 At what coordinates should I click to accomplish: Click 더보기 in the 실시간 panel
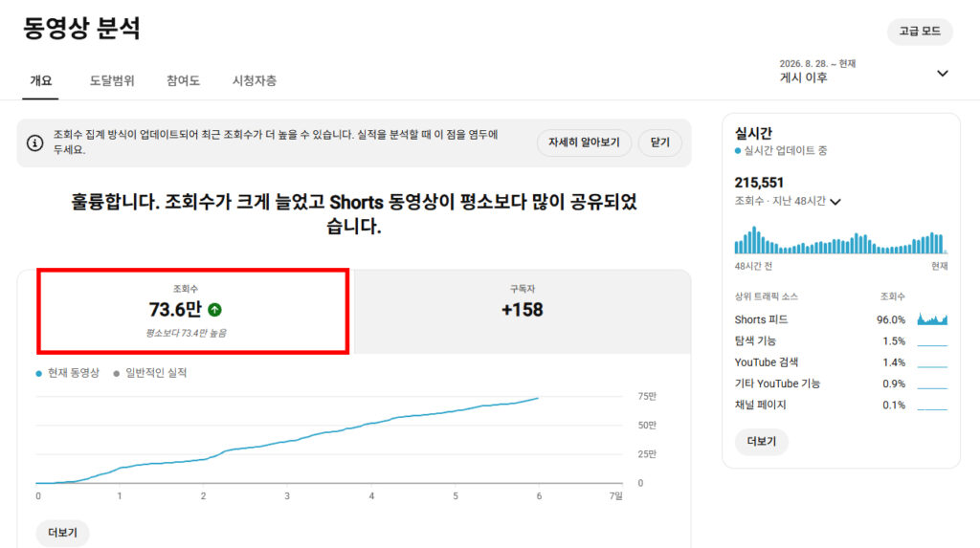point(761,441)
